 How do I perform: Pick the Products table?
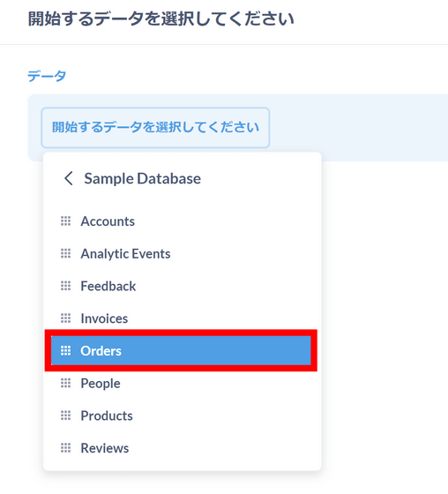tap(181, 415)
